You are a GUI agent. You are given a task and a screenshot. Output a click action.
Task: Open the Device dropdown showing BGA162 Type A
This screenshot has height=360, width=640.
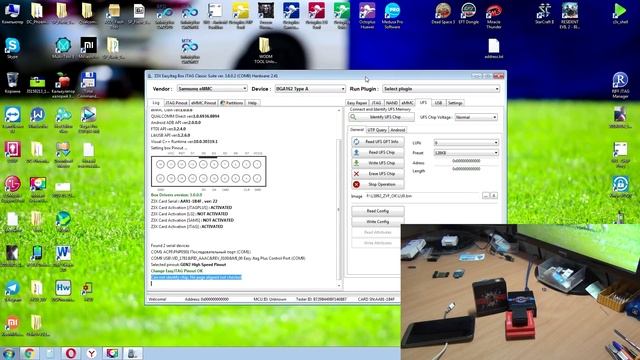[310, 89]
